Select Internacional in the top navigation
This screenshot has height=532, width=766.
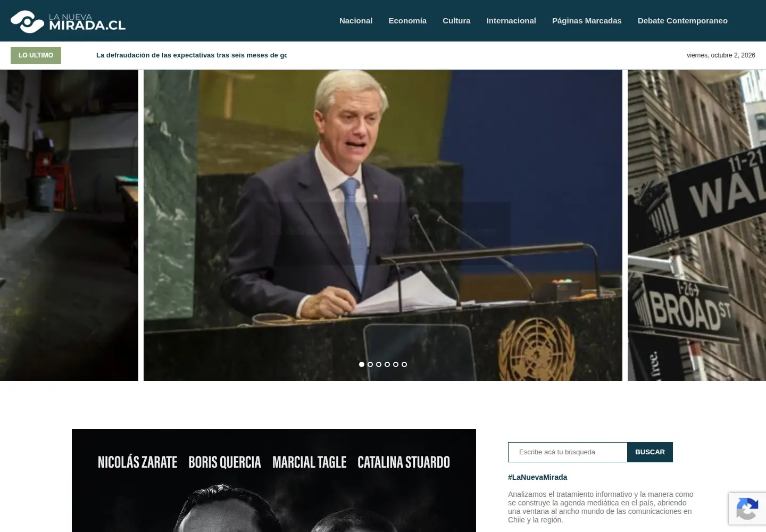pos(511,21)
